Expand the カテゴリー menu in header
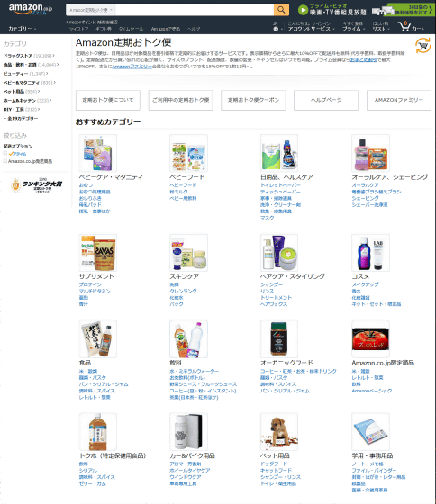This screenshot has width=436, height=504. point(23,29)
